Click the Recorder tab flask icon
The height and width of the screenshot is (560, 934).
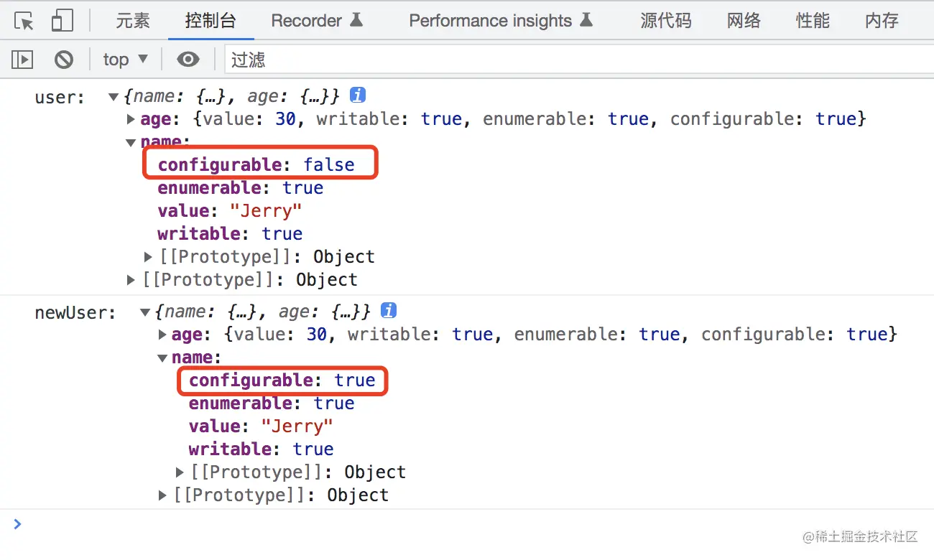(356, 20)
